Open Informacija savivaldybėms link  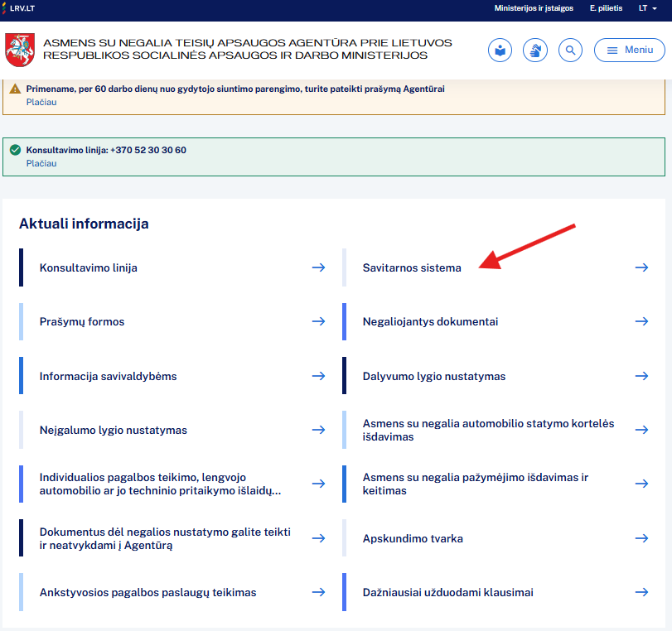[108, 376]
